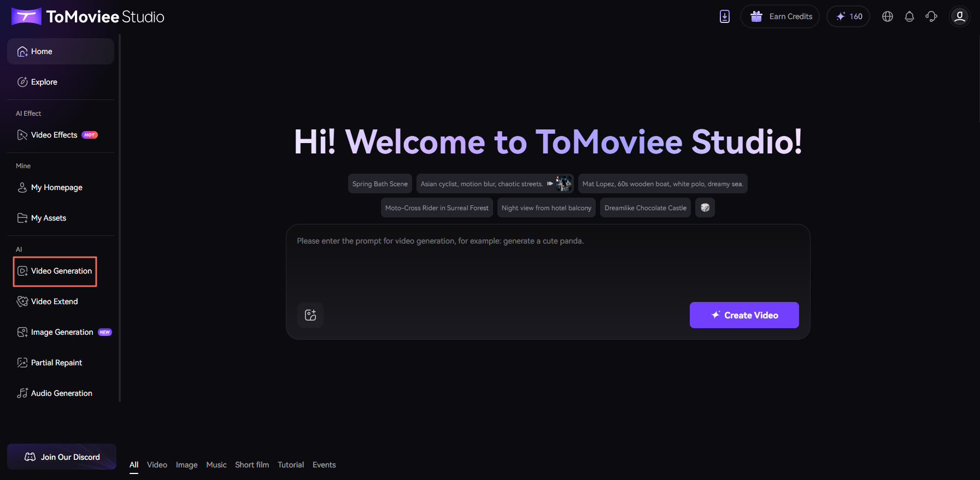Screen dimensions: 980x480
Task: Open Video Effects in sidebar
Action: point(61,135)
